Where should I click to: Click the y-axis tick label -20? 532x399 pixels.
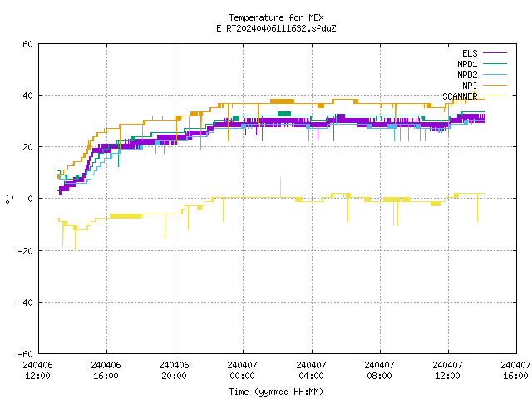pos(26,251)
